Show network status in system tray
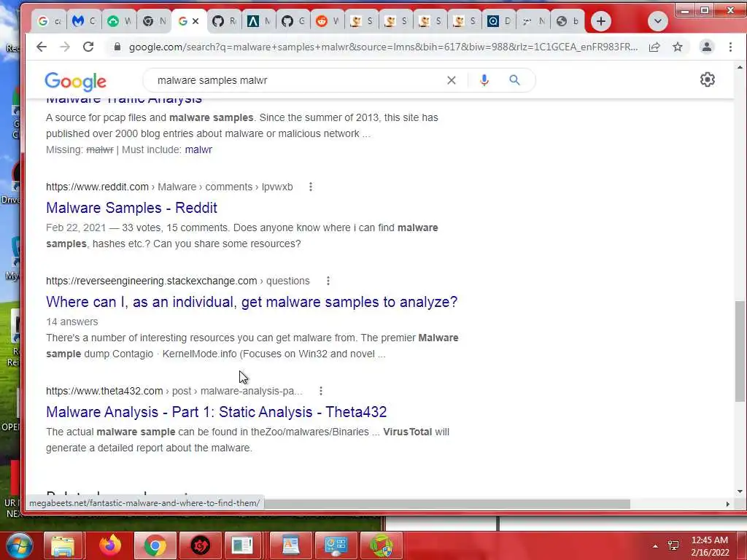The width and height of the screenshot is (747, 560). point(673,545)
